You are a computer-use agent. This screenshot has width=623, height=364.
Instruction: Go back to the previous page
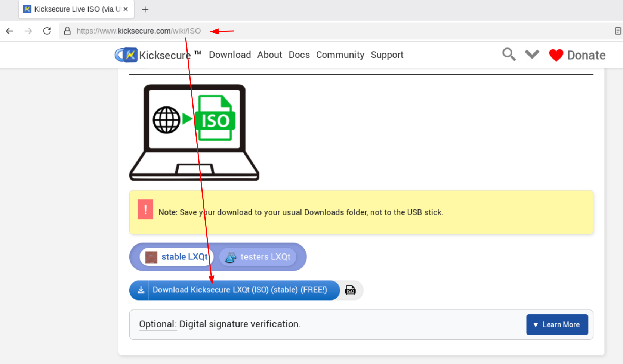click(10, 31)
